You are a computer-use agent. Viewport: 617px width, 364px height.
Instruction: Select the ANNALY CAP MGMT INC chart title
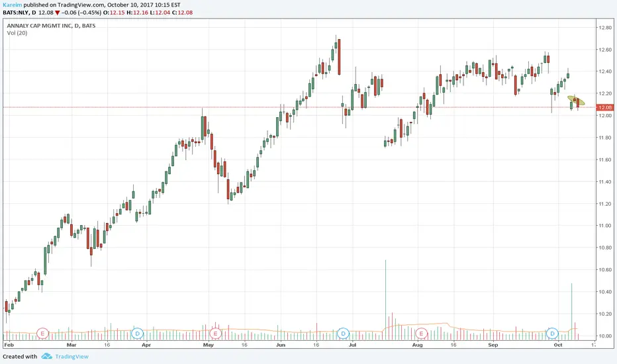[x=51, y=26]
